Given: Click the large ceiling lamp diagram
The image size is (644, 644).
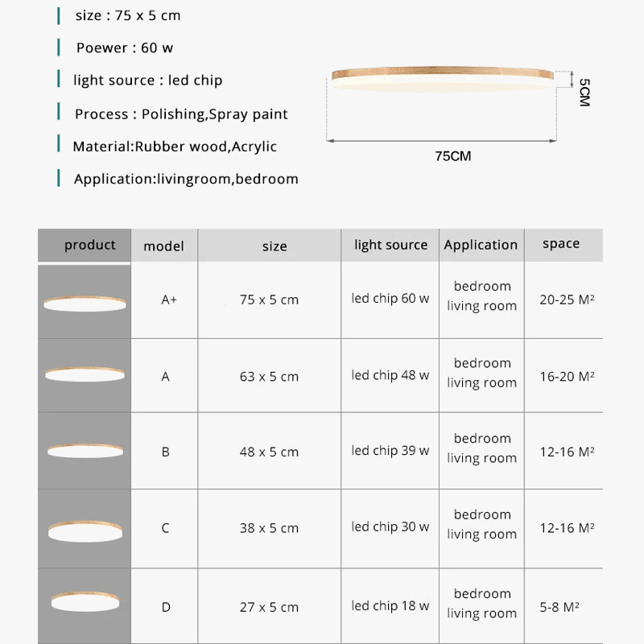Looking at the screenshot, I should [x=442, y=77].
